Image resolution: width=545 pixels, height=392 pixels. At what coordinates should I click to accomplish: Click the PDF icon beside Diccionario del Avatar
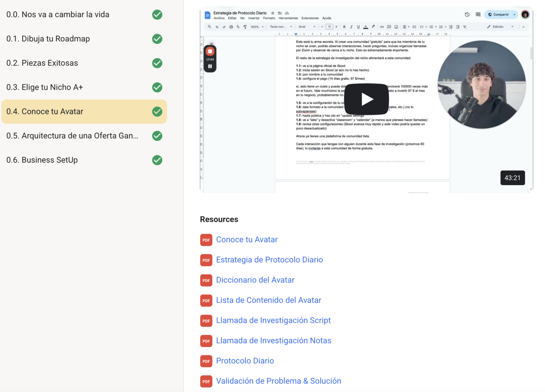pos(206,280)
